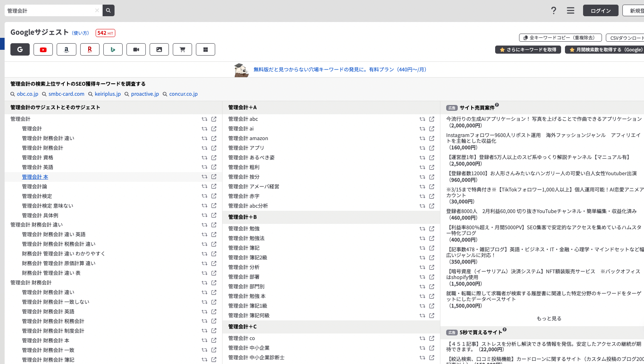Show shopping keyword suggestions via cart icon
This screenshot has width=644, height=364.
[x=182, y=49]
